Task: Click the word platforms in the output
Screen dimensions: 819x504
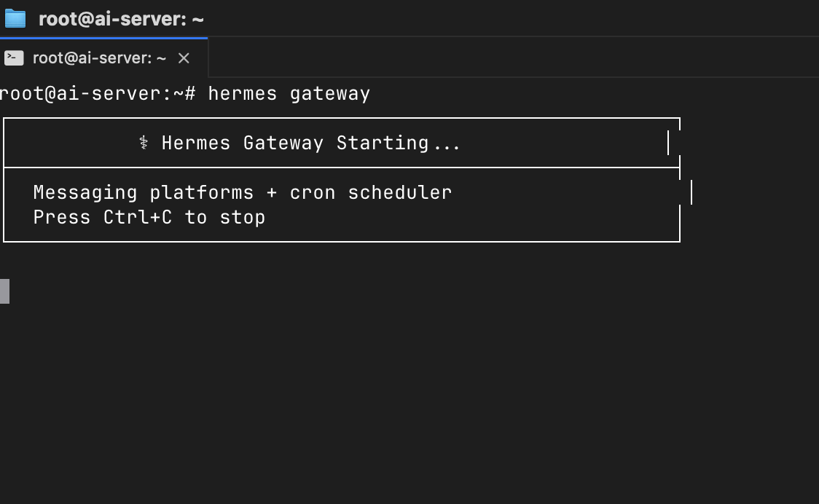Action: point(202,193)
